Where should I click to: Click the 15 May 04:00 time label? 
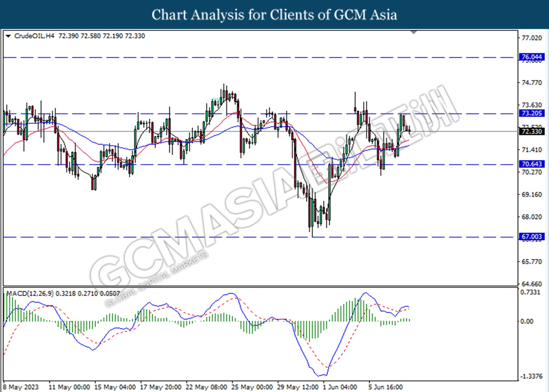point(115,387)
